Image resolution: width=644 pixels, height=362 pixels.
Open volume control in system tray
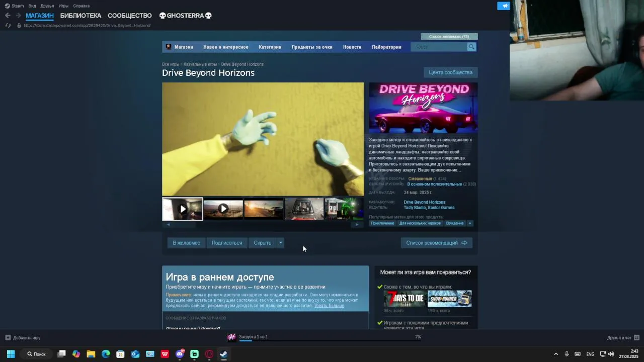[611, 354]
